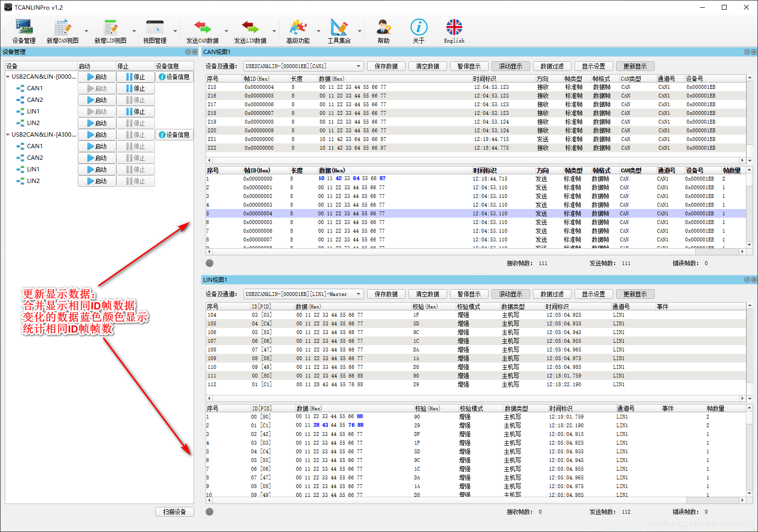The image size is (758, 532).
Task: Open the 帮助 help icon
Action: click(383, 31)
